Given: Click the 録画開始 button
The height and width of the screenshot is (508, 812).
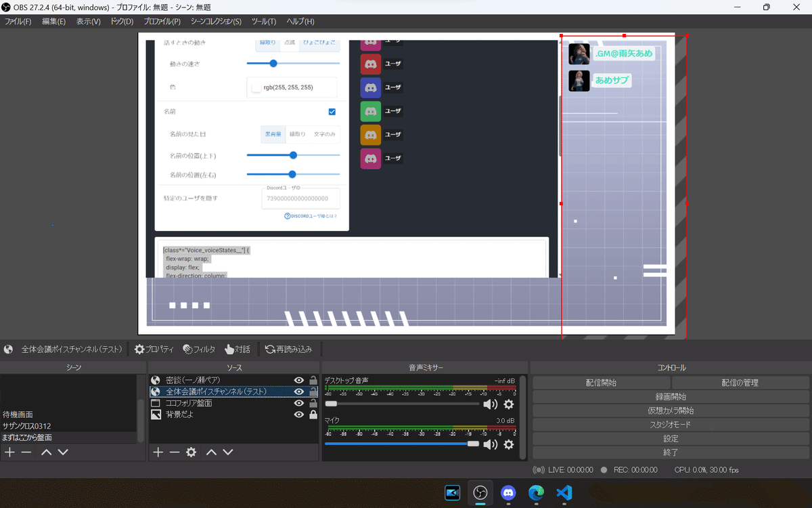Looking at the screenshot, I should click(x=671, y=397).
